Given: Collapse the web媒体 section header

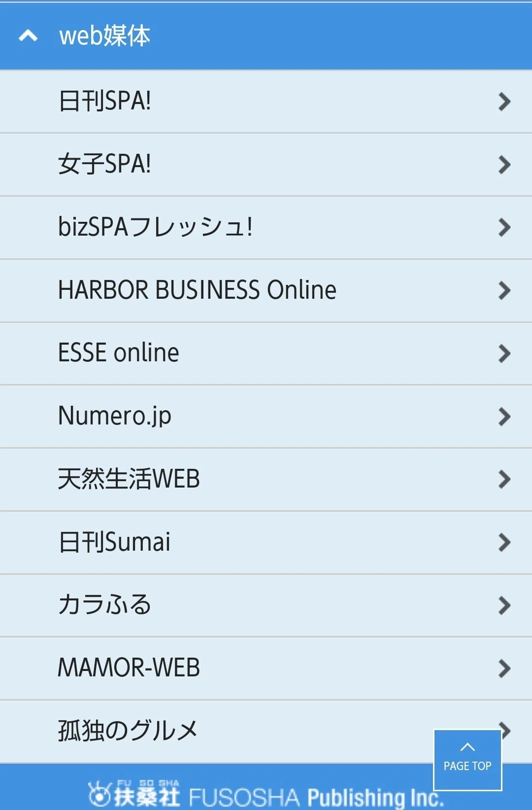Looking at the screenshot, I should (266, 36).
